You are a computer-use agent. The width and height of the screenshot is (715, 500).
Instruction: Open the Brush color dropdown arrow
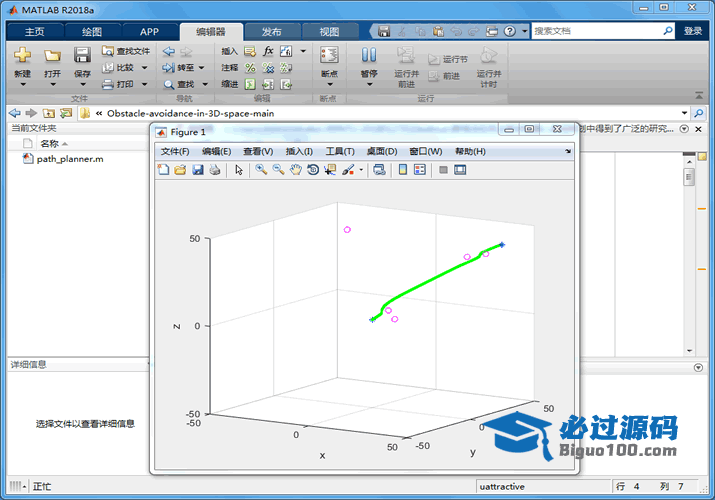361,170
